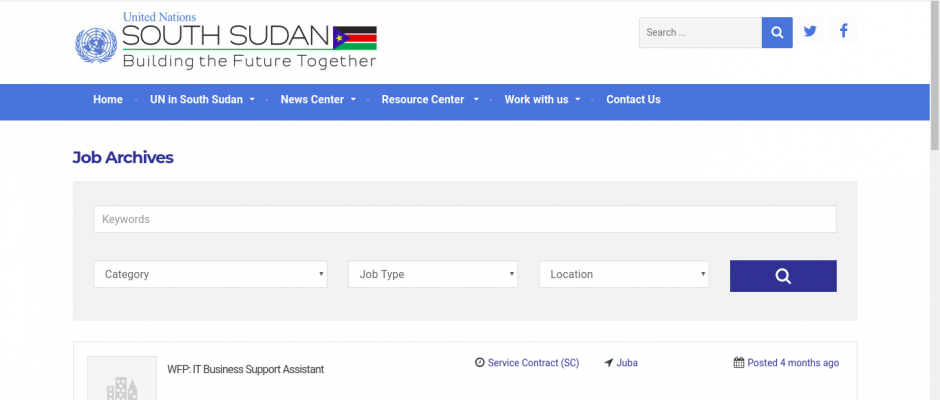
Task: Open the Facebook page icon
Action: tap(843, 31)
